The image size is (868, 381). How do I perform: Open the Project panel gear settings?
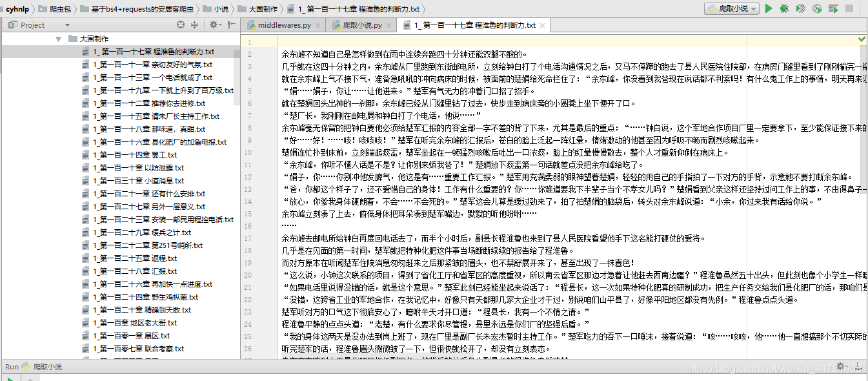click(214, 25)
